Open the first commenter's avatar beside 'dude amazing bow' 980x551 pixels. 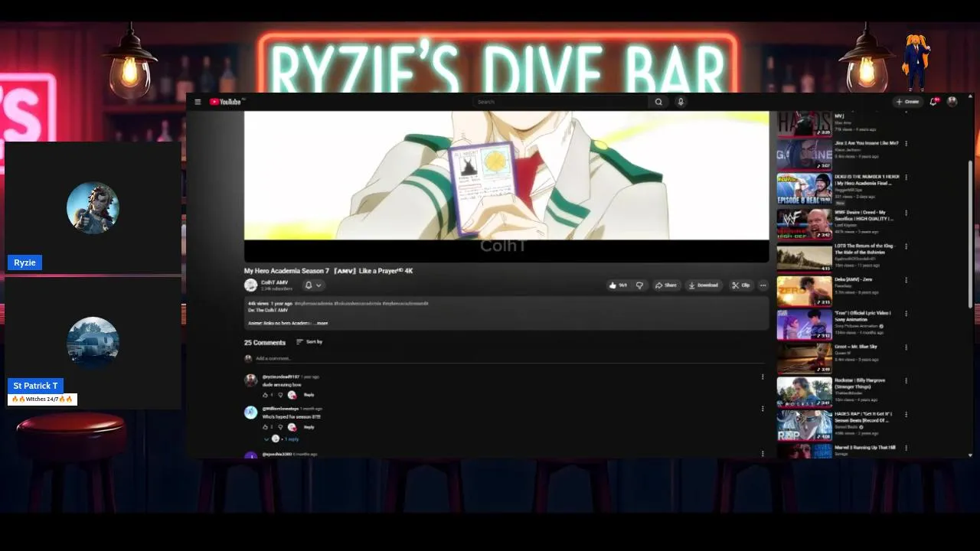pos(250,380)
